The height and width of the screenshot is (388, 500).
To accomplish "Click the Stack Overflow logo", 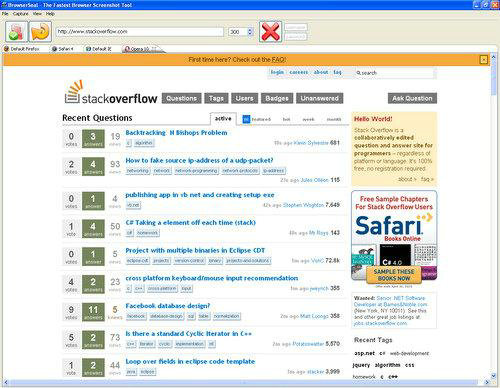I will coord(111,93).
